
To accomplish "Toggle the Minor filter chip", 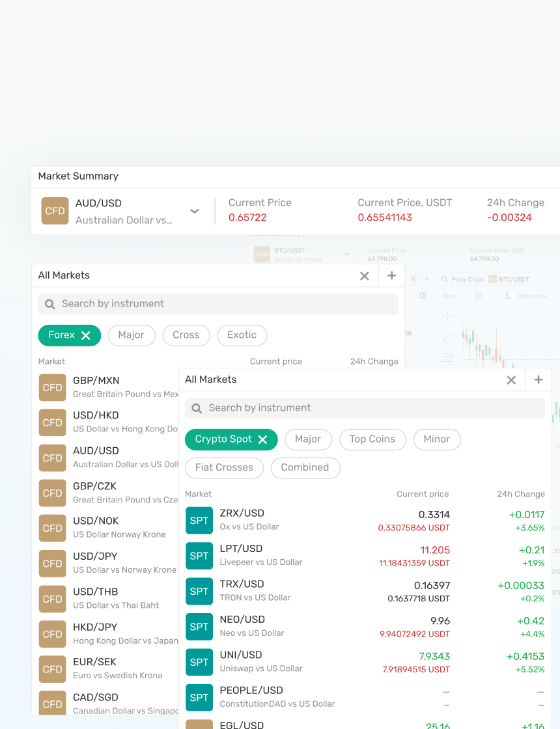I will [437, 439].
